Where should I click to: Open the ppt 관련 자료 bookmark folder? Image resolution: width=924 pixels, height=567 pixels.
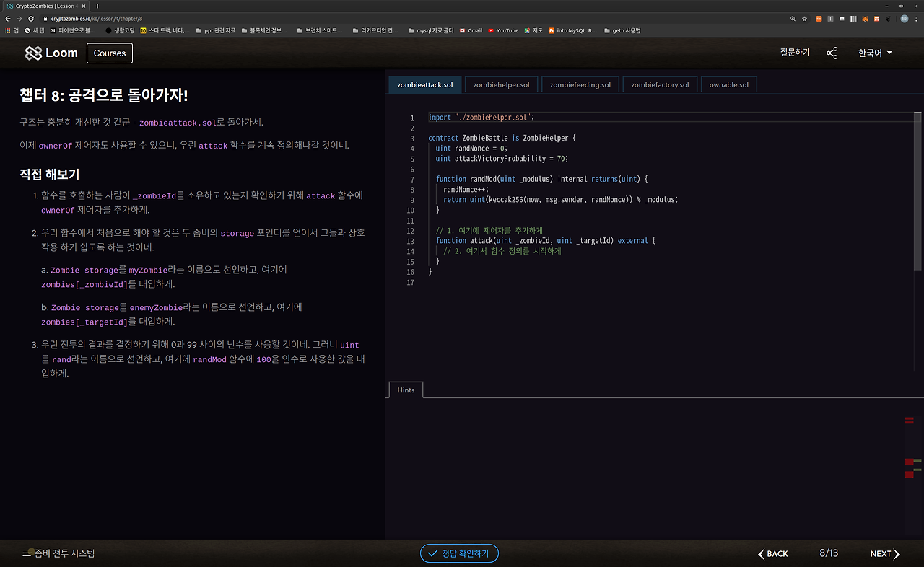(215, 30)
